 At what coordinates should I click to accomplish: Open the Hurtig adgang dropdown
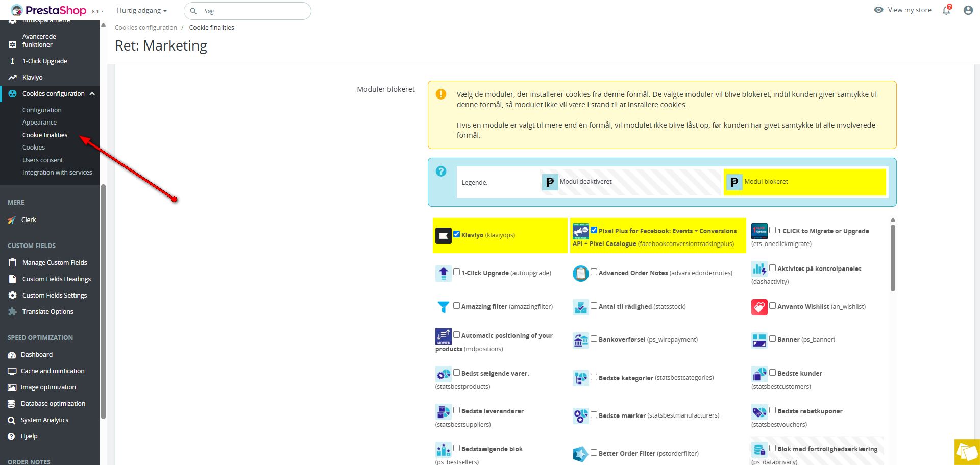[142, 10]
